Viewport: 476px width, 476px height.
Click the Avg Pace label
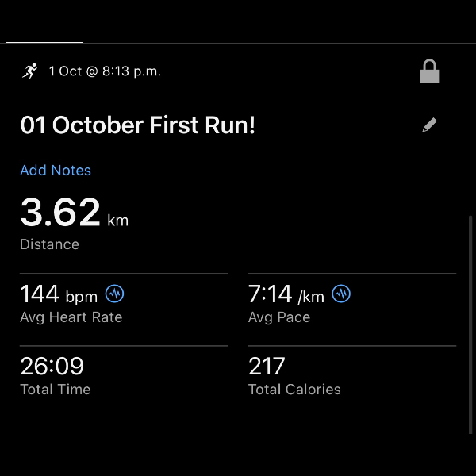point(278,317)
